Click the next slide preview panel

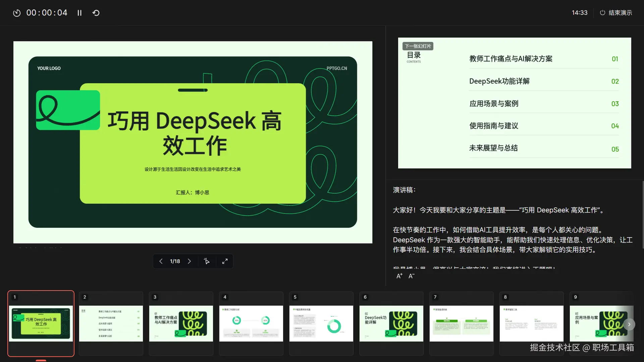(x=515, y=103)
